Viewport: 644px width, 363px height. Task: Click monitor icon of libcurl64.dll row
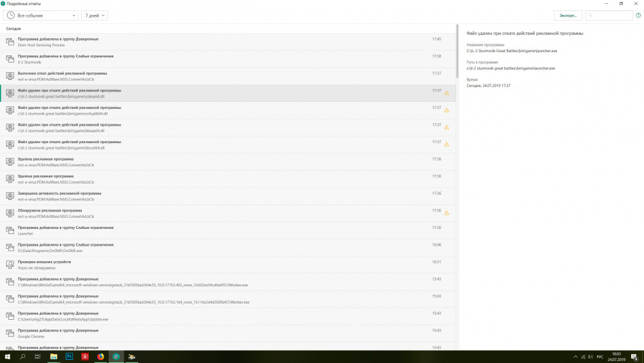(x=10, y=144)
